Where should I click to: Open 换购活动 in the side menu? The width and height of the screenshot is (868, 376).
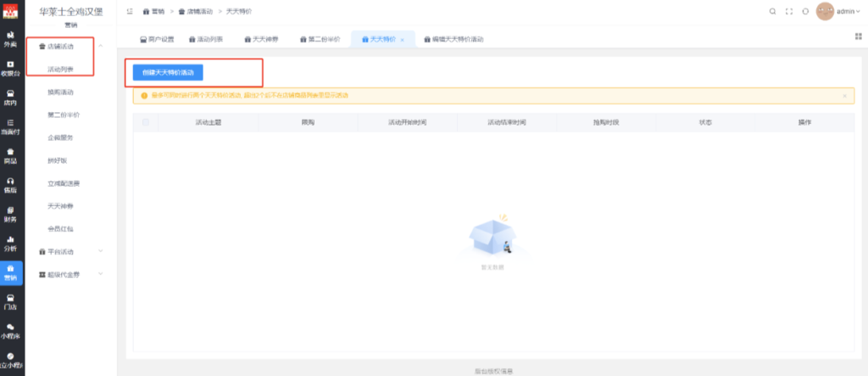tap(60, 92)
